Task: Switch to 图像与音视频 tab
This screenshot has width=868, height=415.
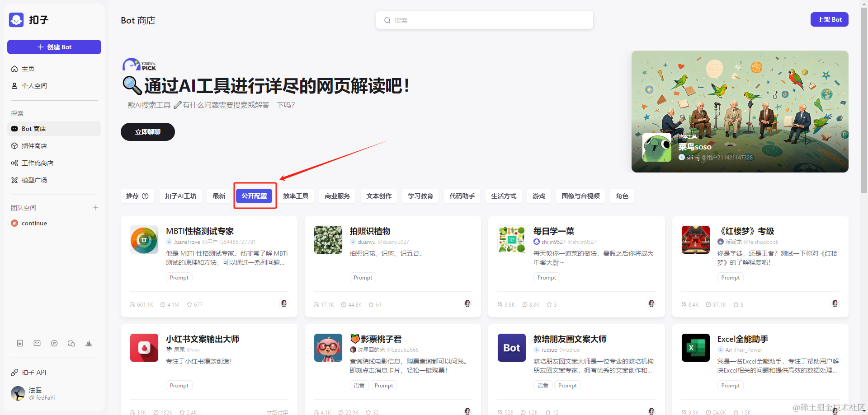Action: (580, 196)
